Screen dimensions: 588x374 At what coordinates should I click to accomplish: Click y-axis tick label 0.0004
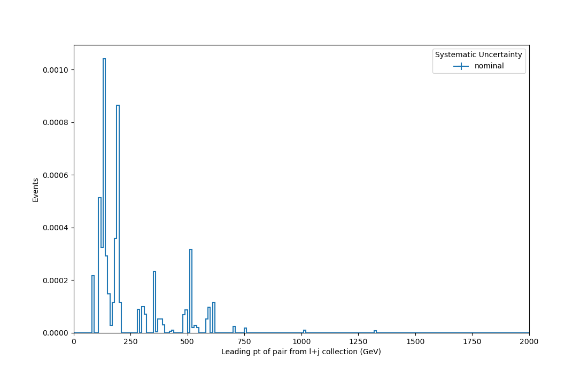click(56, 228)
